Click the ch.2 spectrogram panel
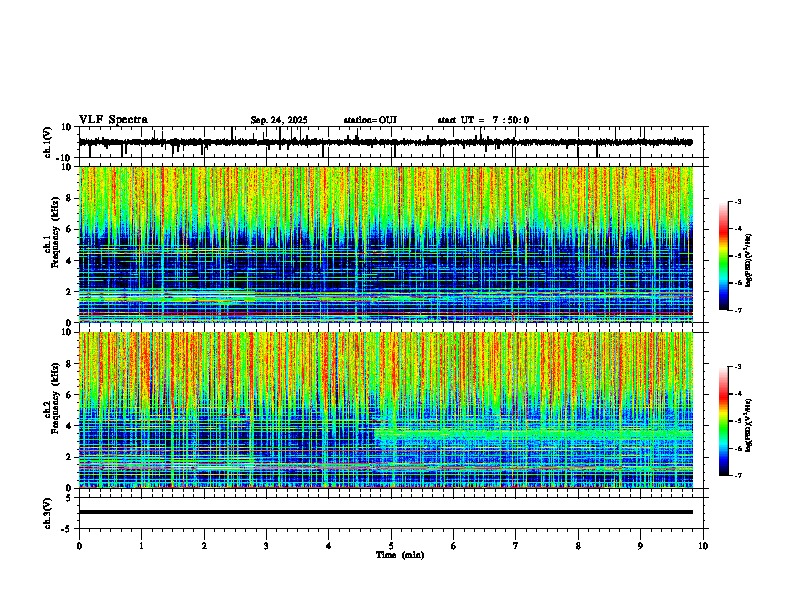792x612 pixels. click(385, 410)
